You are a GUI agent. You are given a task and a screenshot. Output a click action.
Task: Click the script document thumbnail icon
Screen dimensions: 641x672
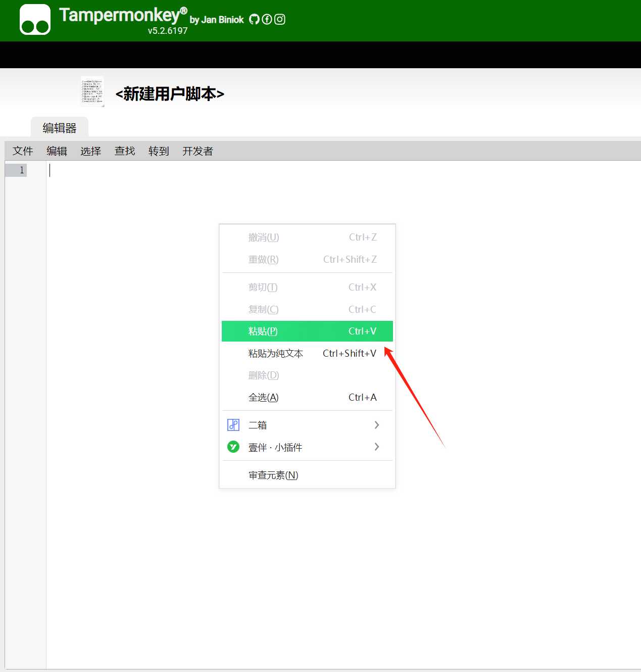click(92, 91)
